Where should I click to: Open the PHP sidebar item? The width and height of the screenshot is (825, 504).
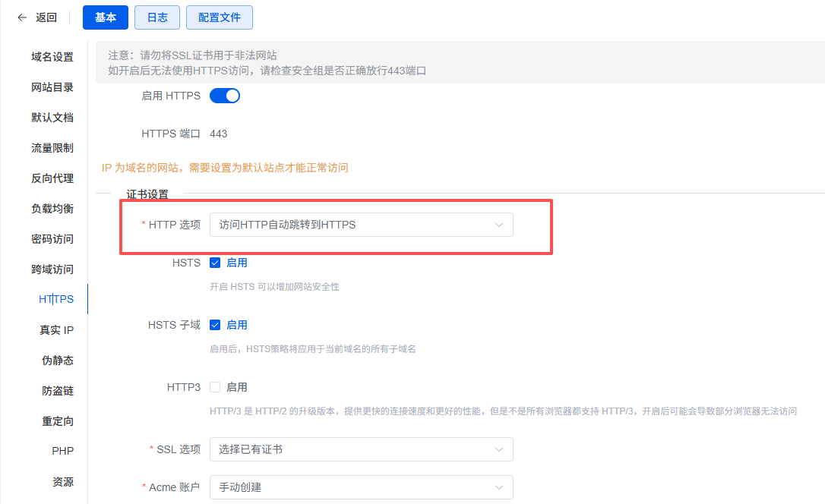tap(62, 451)
